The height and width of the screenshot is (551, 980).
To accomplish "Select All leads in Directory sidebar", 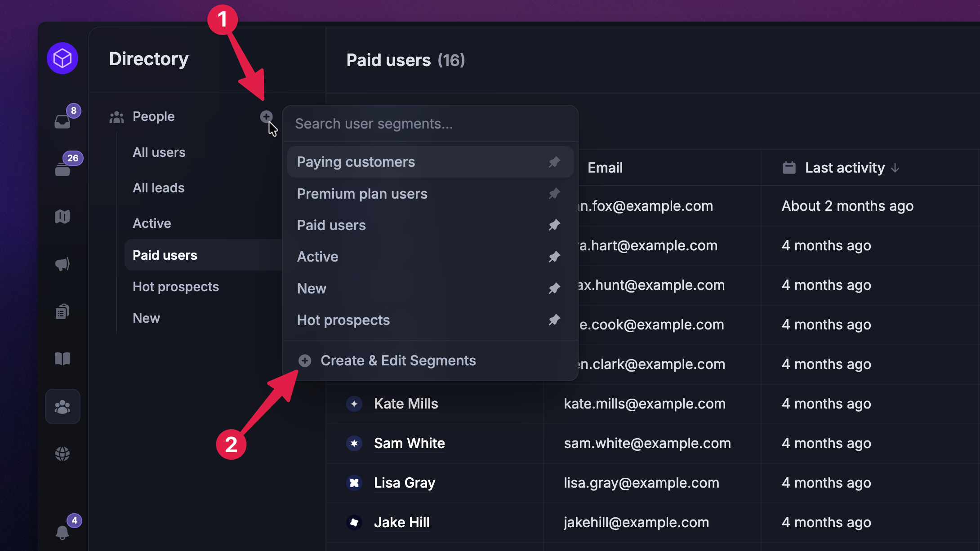I will [159, 188].
